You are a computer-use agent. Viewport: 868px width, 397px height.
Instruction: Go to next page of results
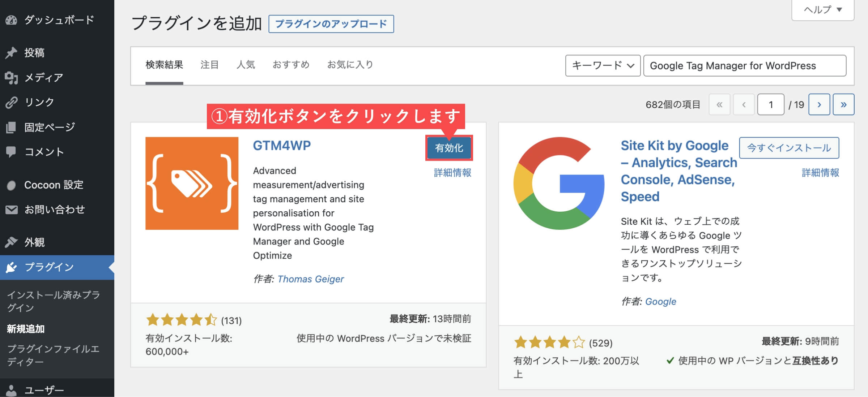click(819, 104)
